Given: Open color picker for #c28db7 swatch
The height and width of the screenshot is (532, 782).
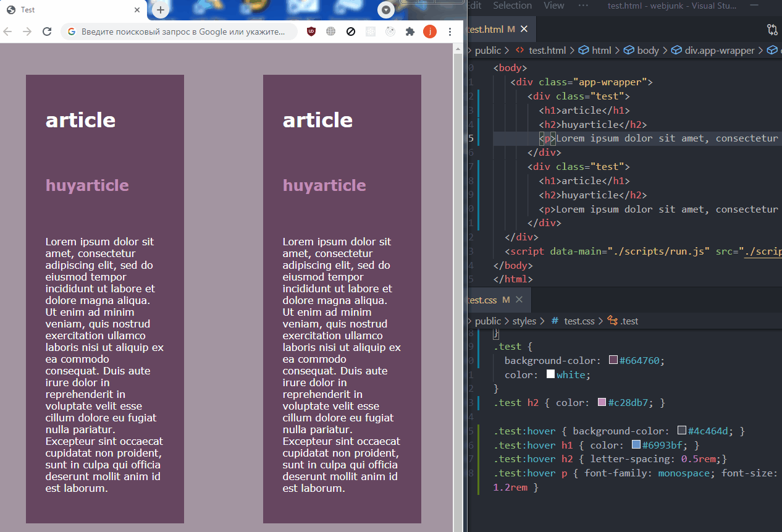Looking at the screenshot, I should coord(602,403).
